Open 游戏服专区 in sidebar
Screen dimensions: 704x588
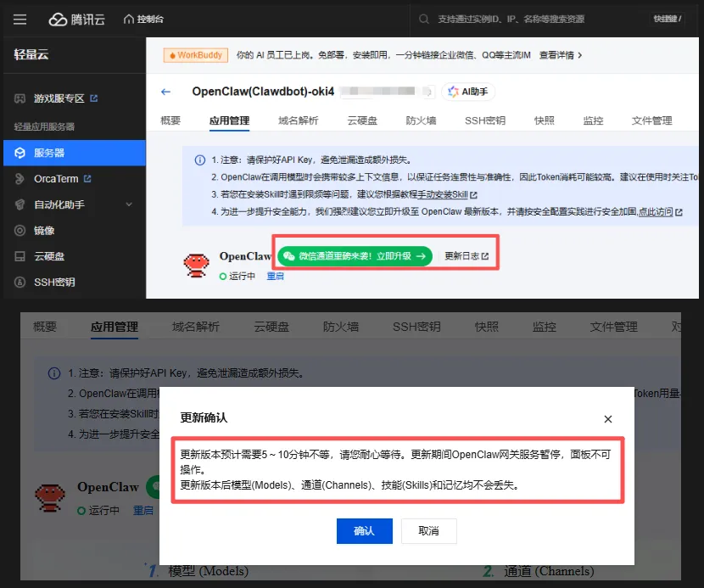coord(59,98)
